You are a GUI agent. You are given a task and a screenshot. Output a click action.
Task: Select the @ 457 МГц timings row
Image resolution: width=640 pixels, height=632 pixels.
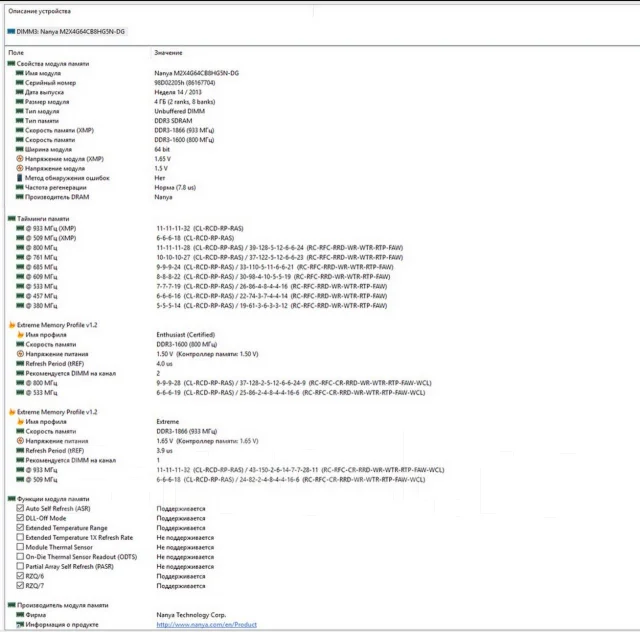(201, 296)
